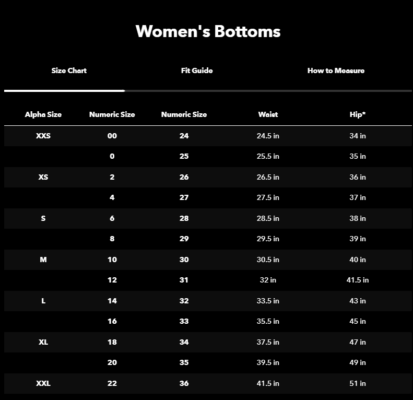Image resolution: width=413 pixels, height=400 pixels.
Task: Click the Women's Bottoms heading
Action: tap(208, 31)
